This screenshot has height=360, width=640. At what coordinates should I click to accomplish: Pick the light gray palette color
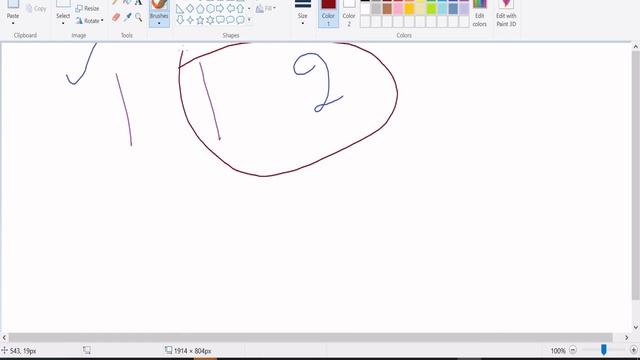tap(376, 9)
